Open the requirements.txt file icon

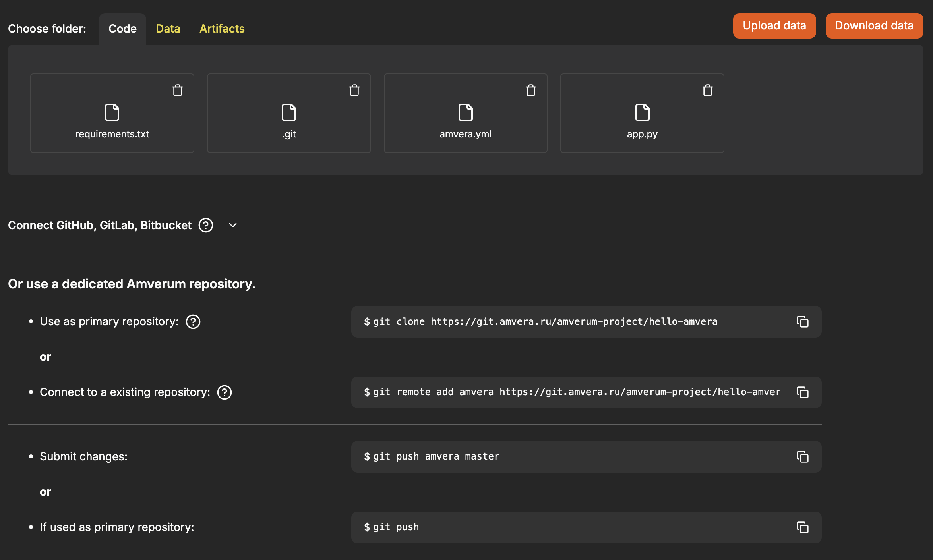coord(112,112)
